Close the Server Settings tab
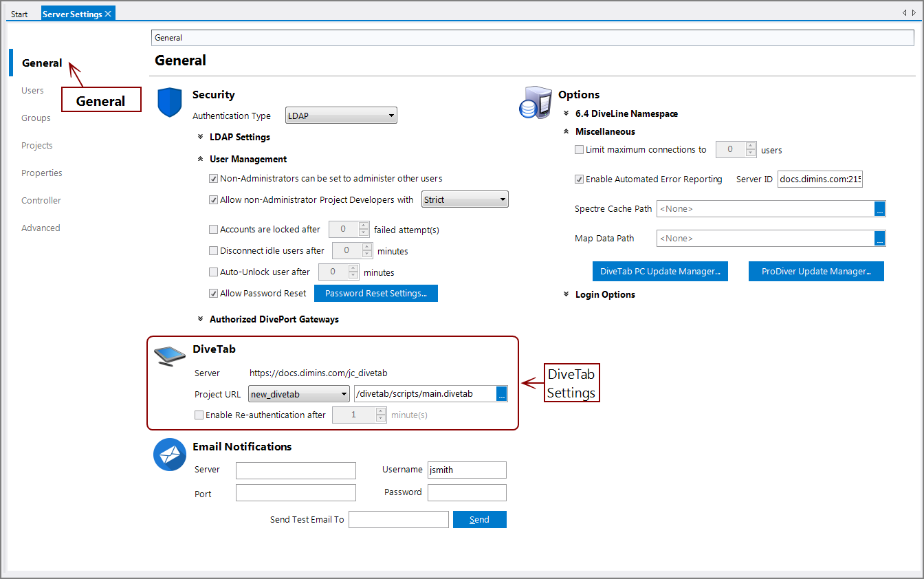Viewport: 924px width, 579px height. (108, 14)
